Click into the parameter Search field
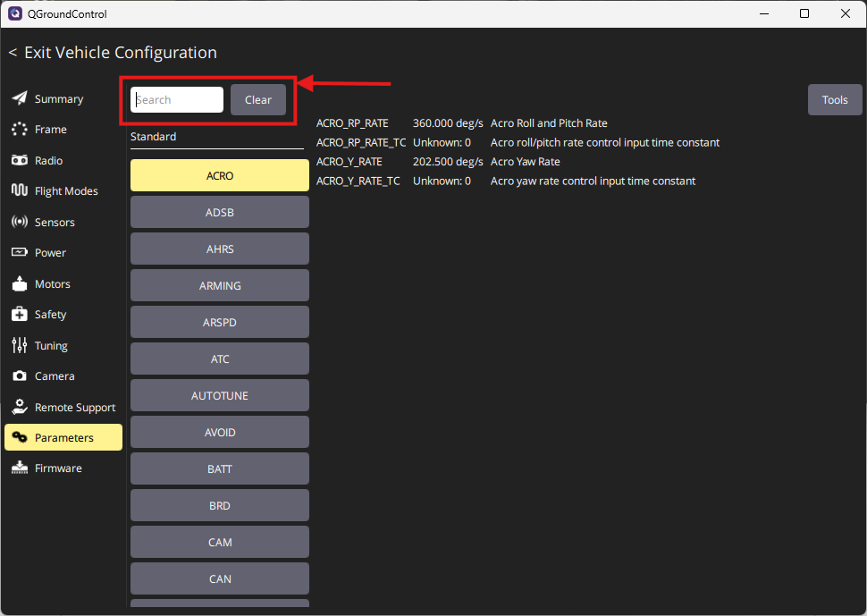Image resolution: width=867 pixels, height=616 pixels. coord(177,100)
